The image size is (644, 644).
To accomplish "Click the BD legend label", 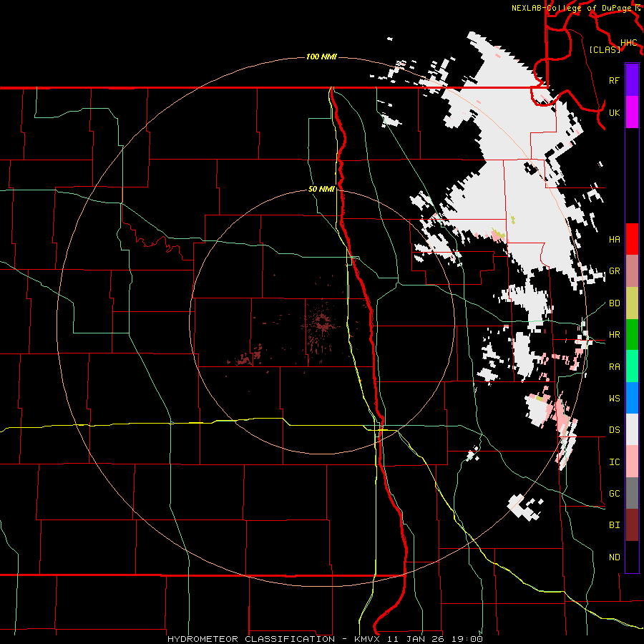I will pyautogui.click(x=614, y=303).
